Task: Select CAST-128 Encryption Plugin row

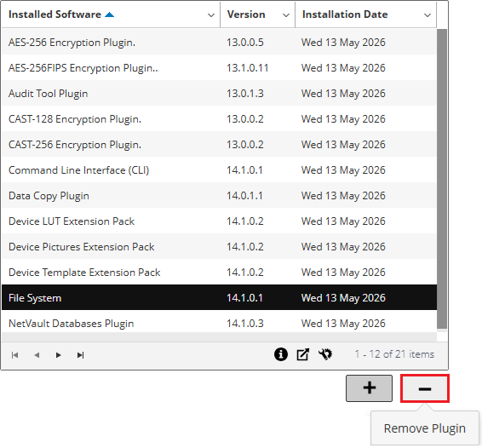Action: click(x=219, y=118)
